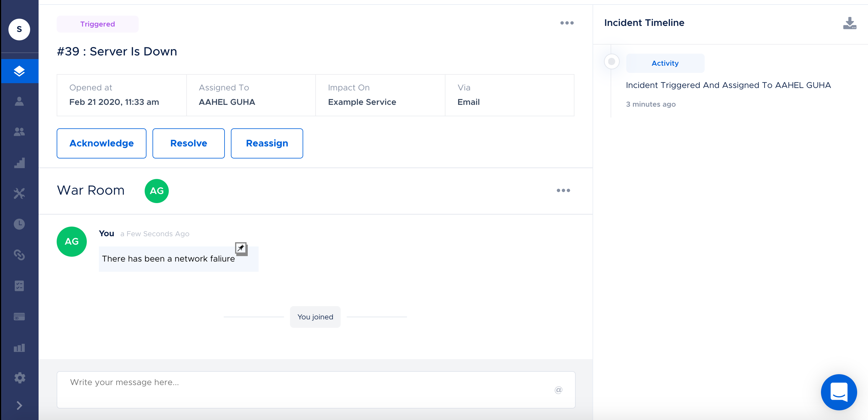Image resolution: width=868 pixels, height=420 pixels.
Task: Open the teams group icon in sidebar
Action: coord(19,132)
